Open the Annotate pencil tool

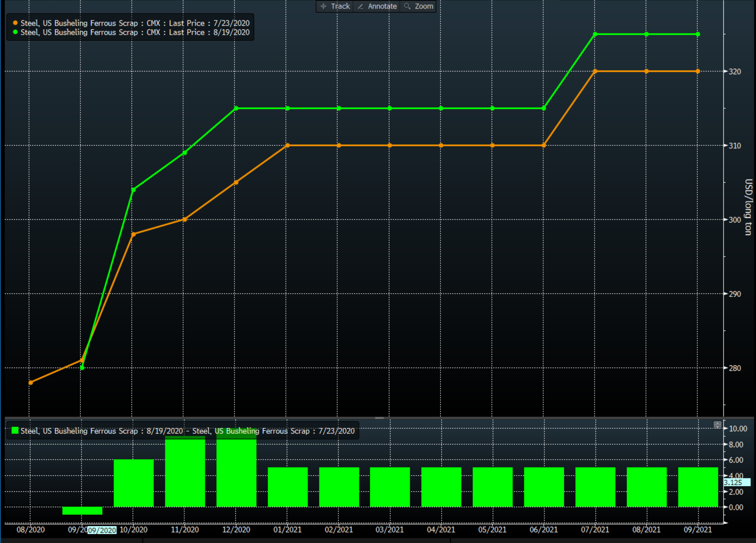pyautogui.click(x=377, y=6)
